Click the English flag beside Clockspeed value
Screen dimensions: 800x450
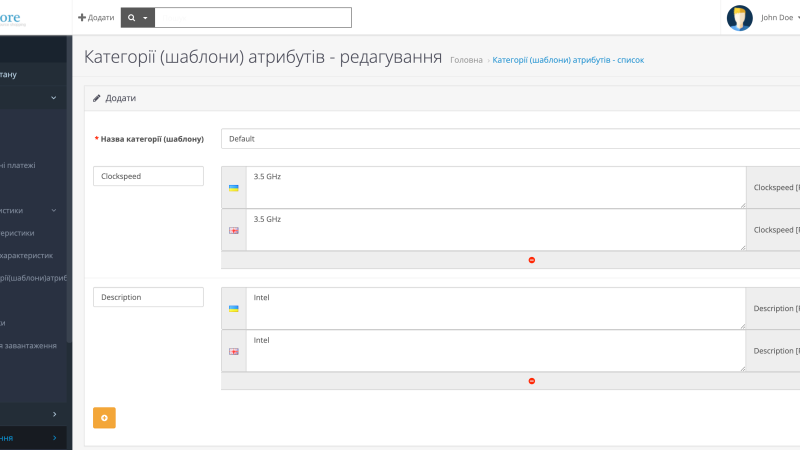(234, 231)
